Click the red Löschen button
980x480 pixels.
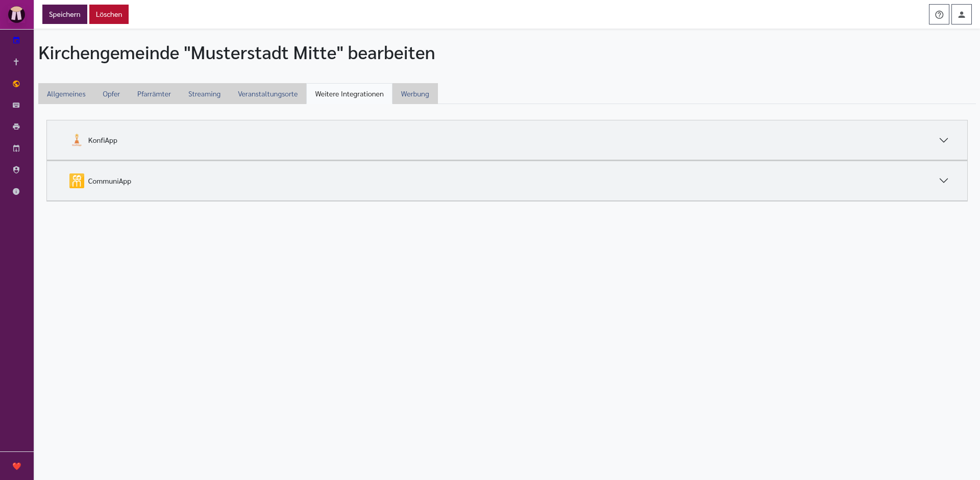click(x=109, y=14)
